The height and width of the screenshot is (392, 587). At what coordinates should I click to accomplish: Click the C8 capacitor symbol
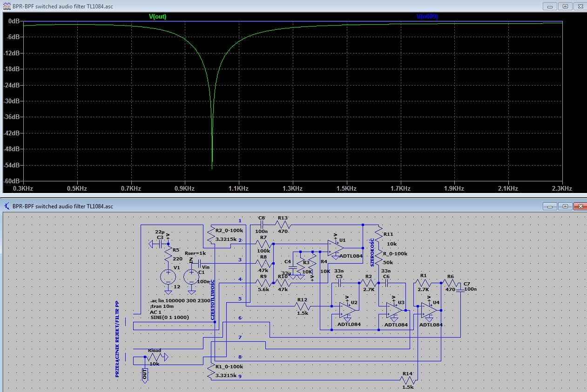point(262,224)
